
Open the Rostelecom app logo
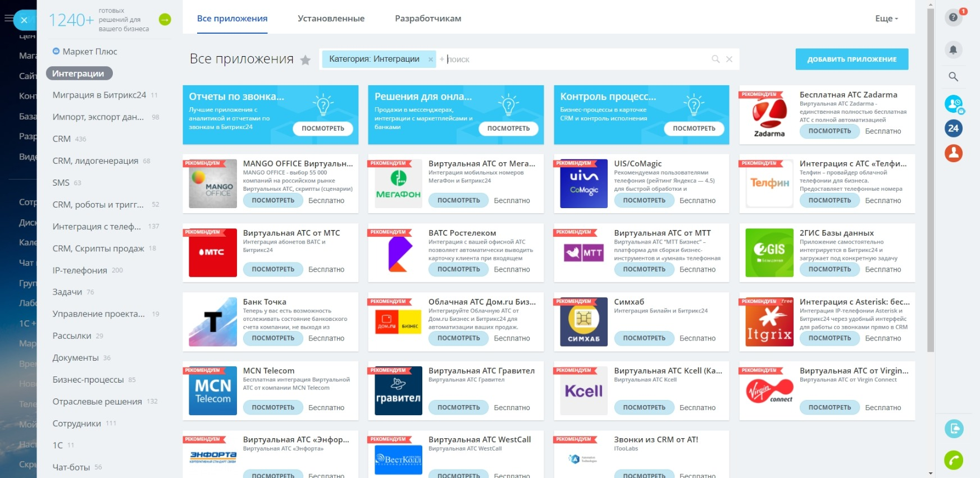[398, 252]
